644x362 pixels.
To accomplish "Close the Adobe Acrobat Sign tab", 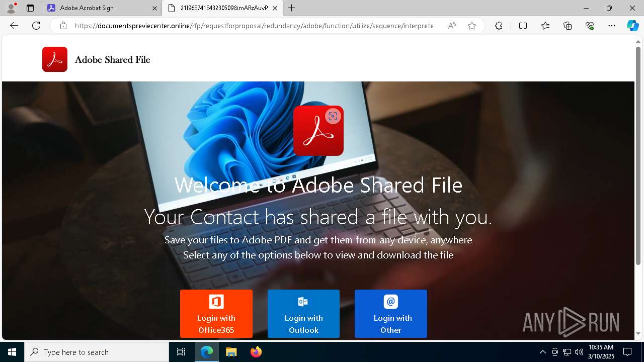I will click(x=154, y=8).
